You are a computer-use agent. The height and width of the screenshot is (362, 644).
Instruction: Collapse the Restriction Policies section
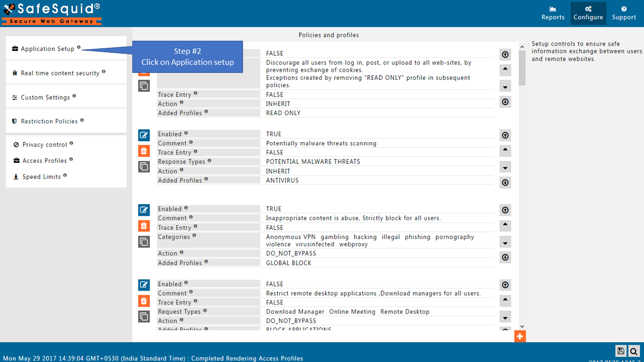point(49,121)
